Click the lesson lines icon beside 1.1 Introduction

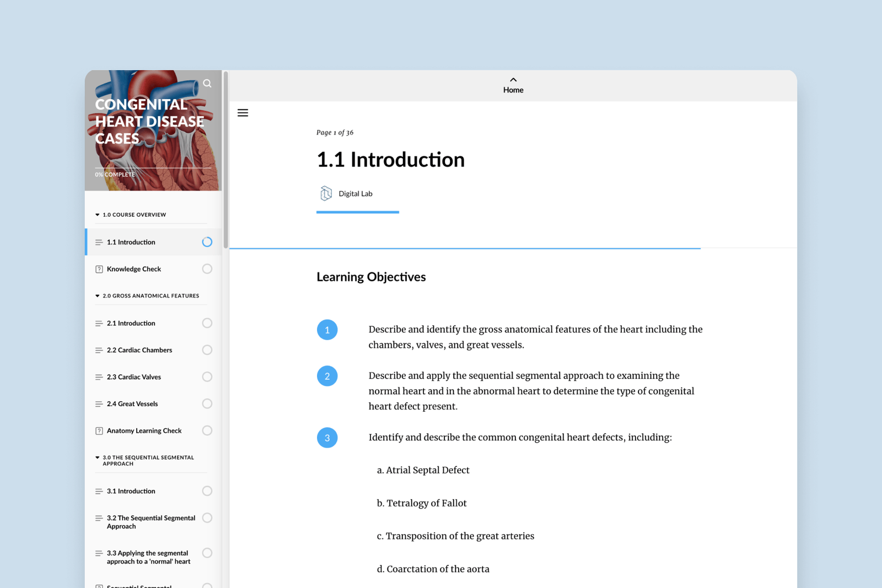tap(99, 242)
